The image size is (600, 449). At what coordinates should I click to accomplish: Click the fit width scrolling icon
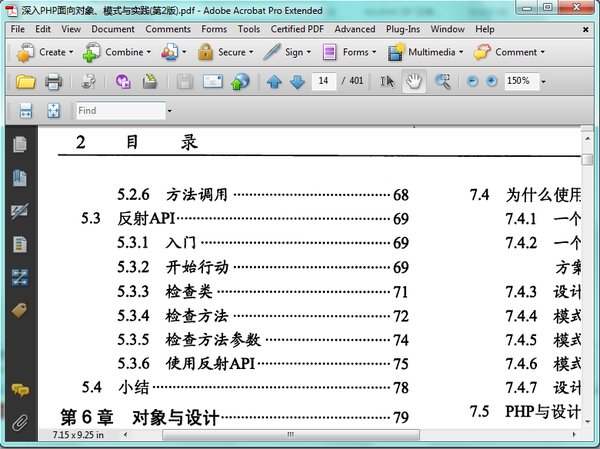[x=26, y=111]
